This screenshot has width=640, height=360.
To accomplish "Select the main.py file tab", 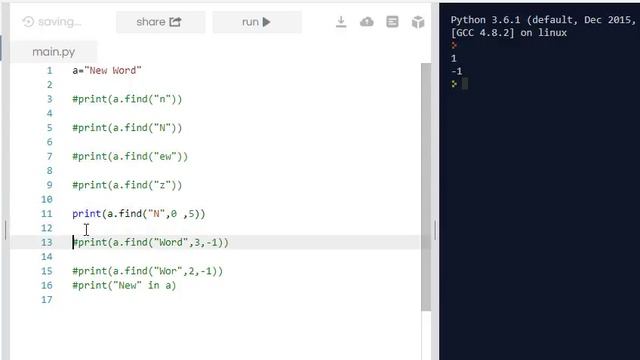I will pyautogui.click(x=53, y=52).
